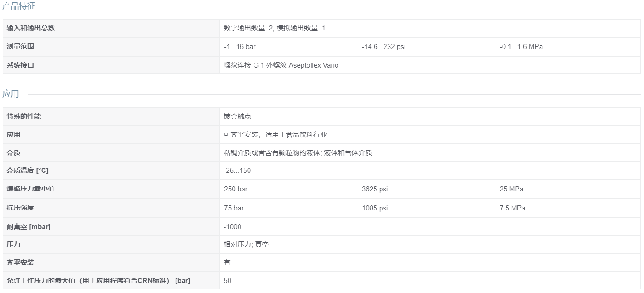Select the 耐真空 [mbar] row label
The height and width of the screenshot is (293, 644).
coord(29,226)
